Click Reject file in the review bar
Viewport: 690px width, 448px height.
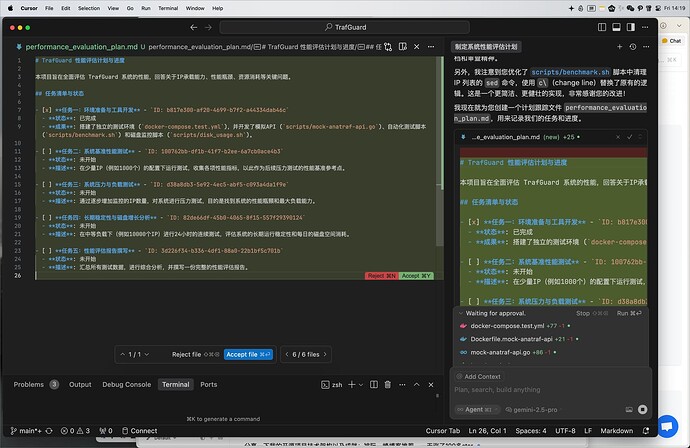click(195, 355)
